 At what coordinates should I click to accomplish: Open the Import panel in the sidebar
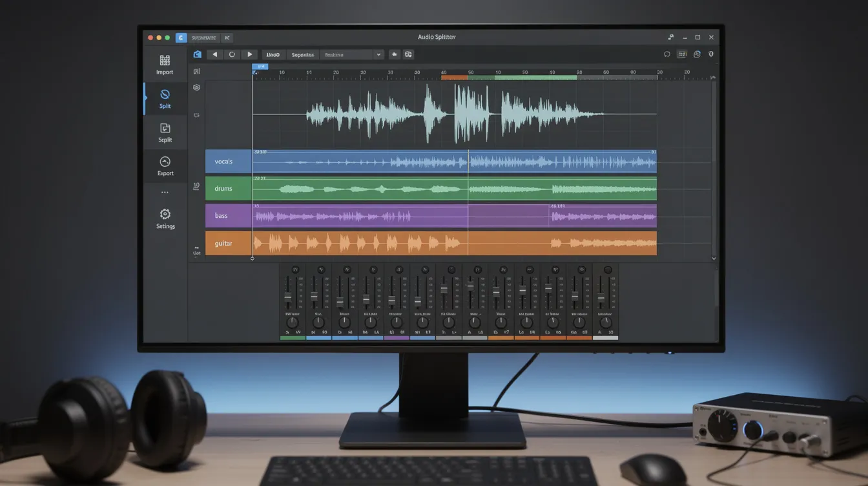[x=165, y=65]
